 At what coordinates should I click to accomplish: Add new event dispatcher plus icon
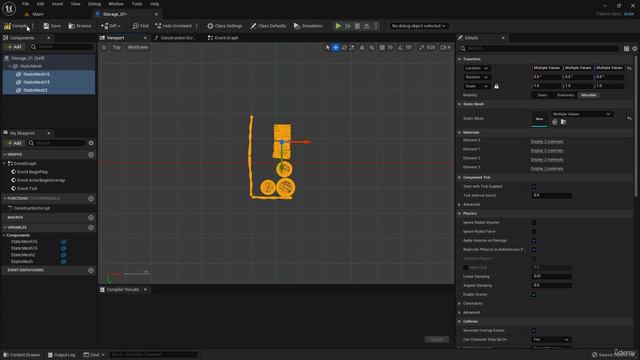tap(91, 270)
